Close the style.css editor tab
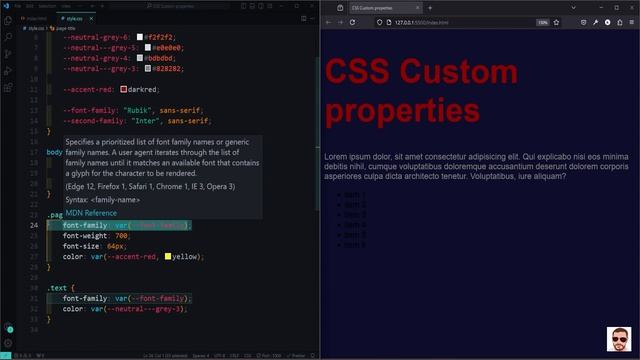640x360 pixels. point(91,18)
